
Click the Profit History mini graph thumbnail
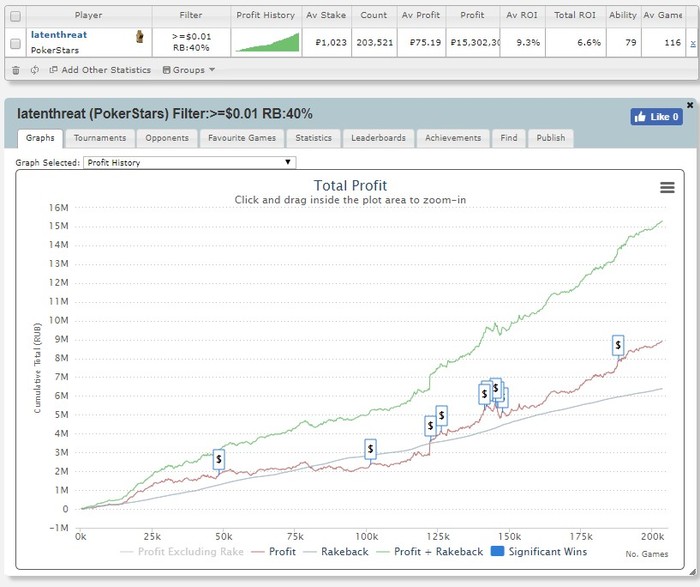(267, 42)
